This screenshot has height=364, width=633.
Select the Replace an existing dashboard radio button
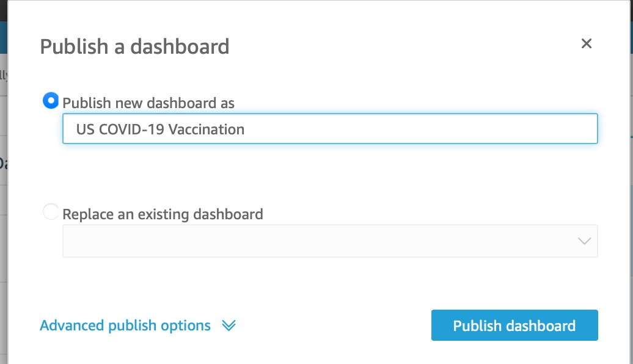[x=51, y=212]
